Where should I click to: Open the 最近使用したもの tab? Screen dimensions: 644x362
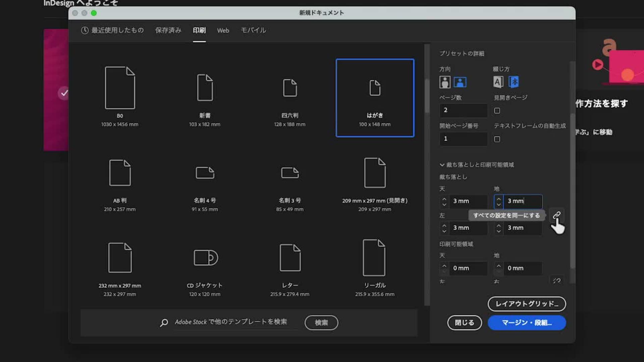coord(112,31)
